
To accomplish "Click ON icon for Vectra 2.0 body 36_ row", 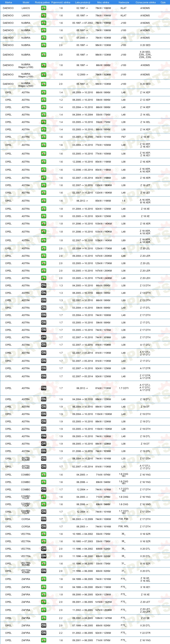I will (44, 549).
